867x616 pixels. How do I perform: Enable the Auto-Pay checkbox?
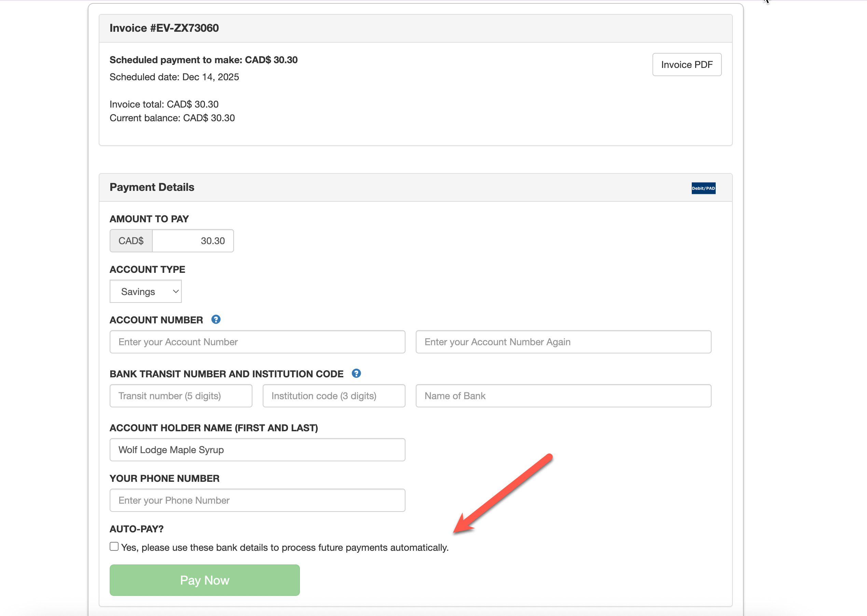coord(114,546)
